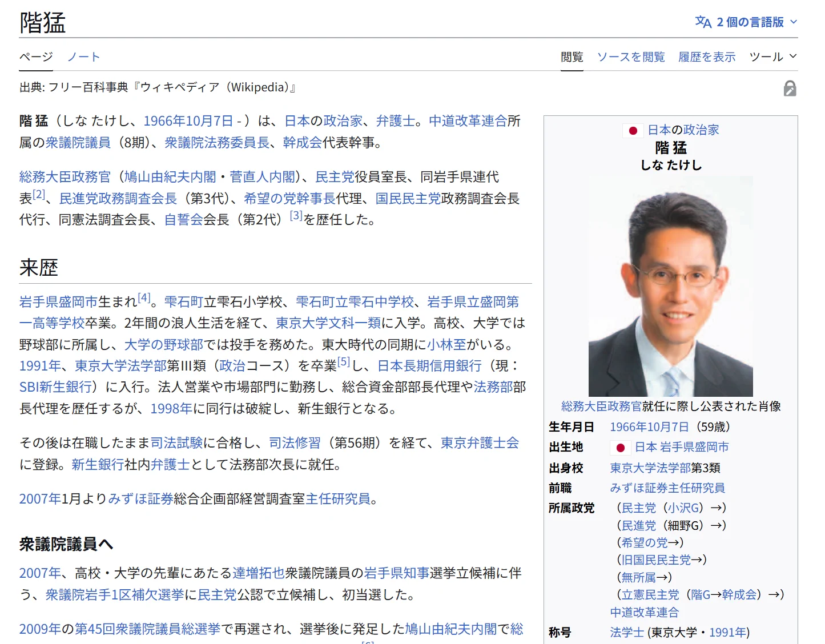Open the 鳩山由紀夫内閣 link in second paragraph

[x=170, y=176]
